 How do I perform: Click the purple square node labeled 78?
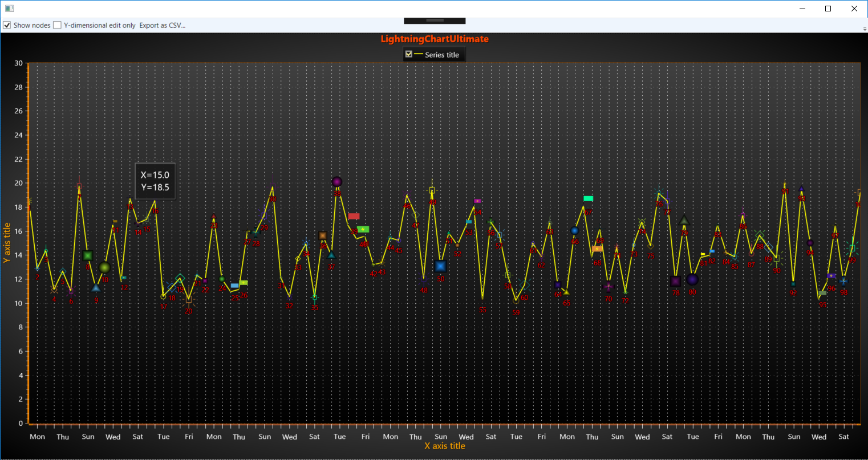(676, 281)
